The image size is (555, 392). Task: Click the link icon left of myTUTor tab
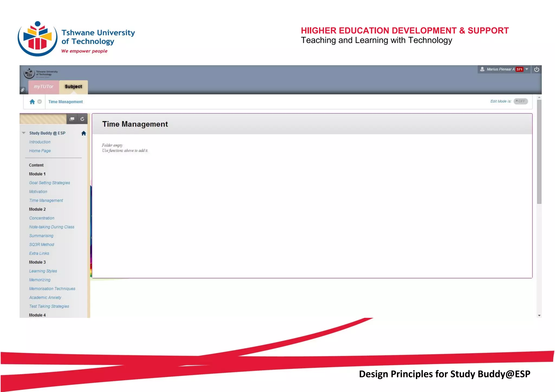pos(23,90)
